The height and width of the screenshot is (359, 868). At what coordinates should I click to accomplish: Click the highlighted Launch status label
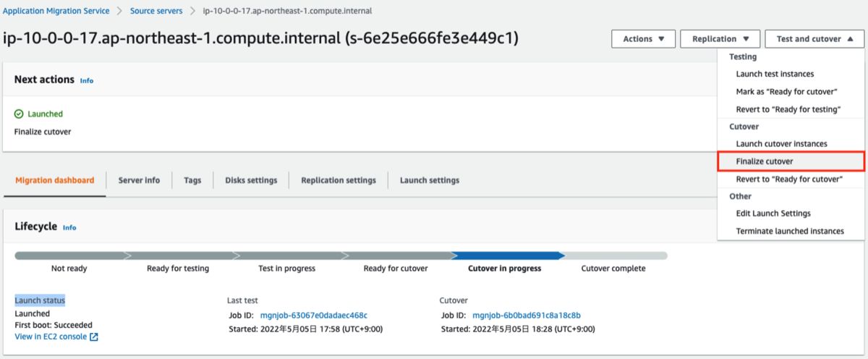click(x=40, y=300)
